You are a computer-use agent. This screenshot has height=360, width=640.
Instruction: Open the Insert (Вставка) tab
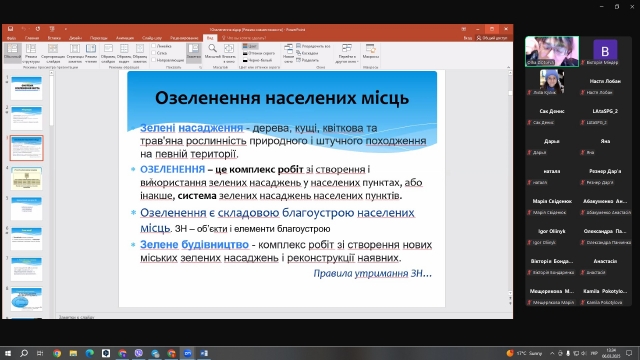point(54,38)
